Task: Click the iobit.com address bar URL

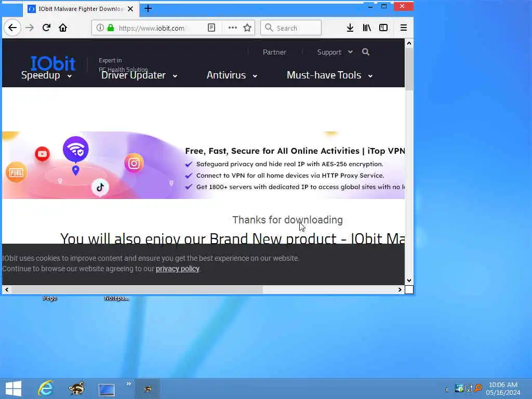Action: [x=152, y=28]
